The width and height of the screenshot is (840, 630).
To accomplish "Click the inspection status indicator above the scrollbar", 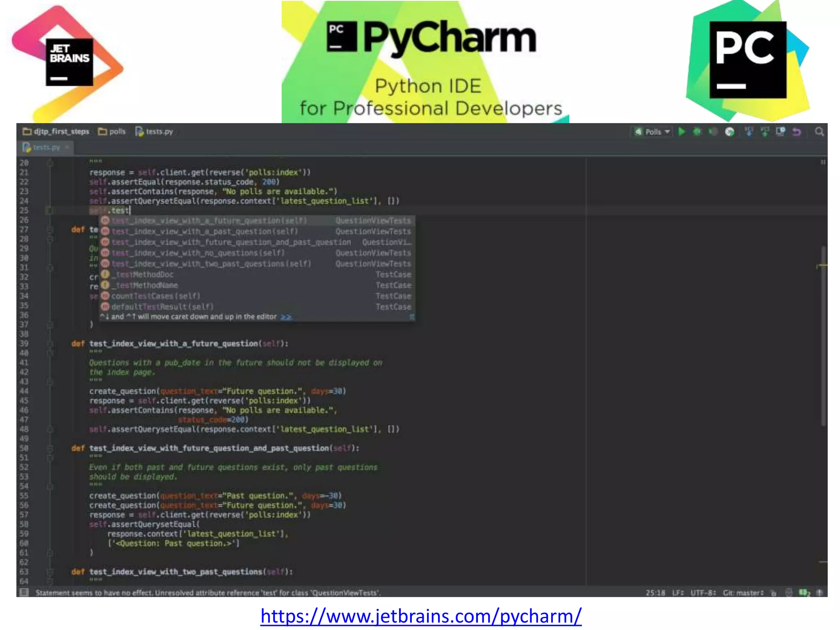I will point(823,162).
